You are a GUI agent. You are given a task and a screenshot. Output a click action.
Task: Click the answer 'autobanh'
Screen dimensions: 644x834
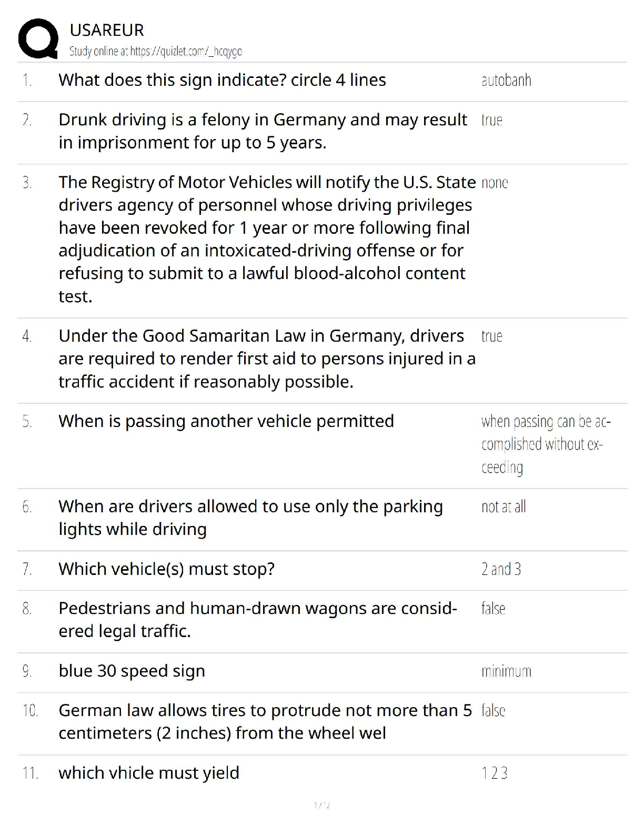(x=506, y=81)
